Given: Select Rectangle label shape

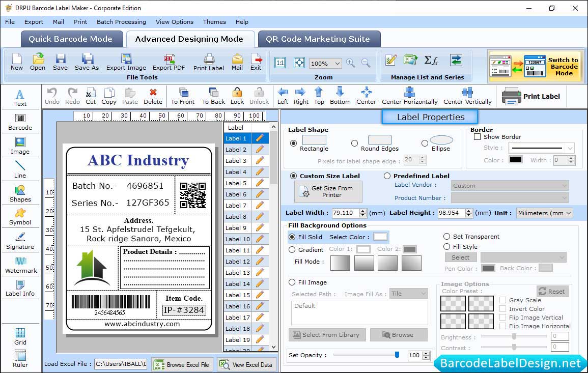Looking at the screenshot, I should 293,143.
